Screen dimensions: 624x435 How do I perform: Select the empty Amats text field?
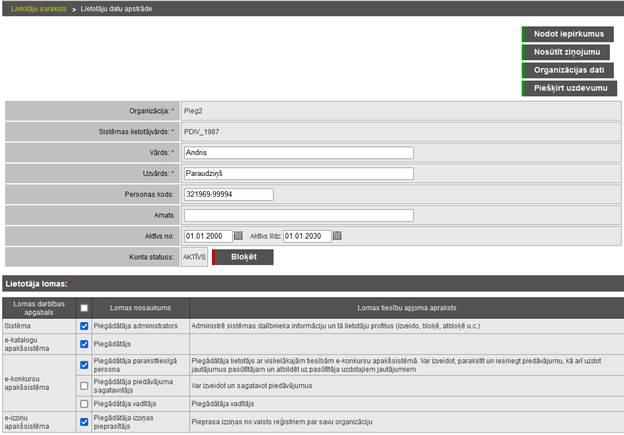click(298, 215)
